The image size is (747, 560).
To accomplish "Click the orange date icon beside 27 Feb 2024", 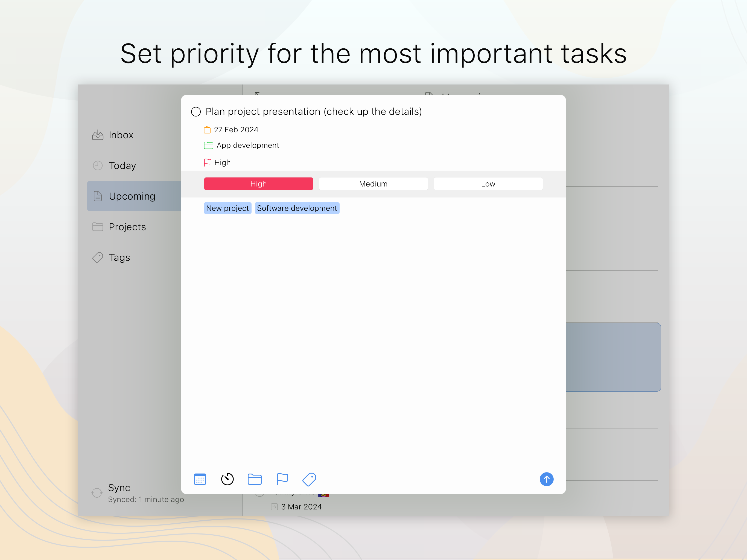I will pyautogui.click(x=207, y=130).
